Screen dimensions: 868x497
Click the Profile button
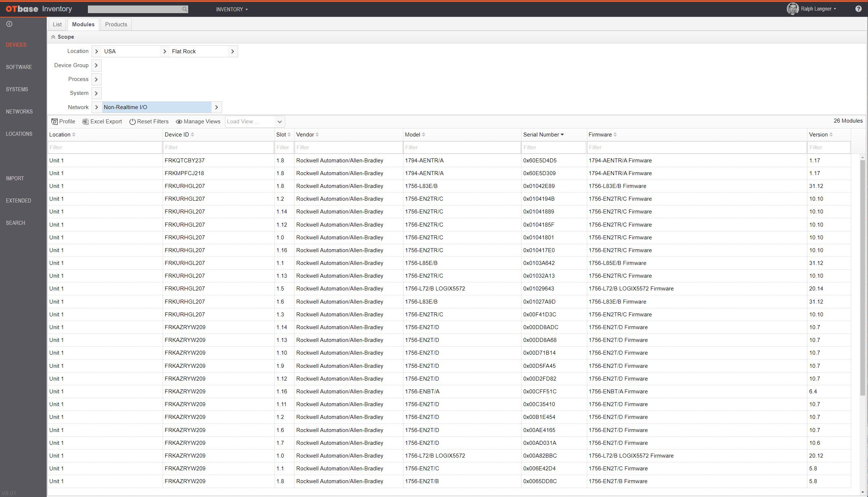pyautogui.click(x=63, y=122)
